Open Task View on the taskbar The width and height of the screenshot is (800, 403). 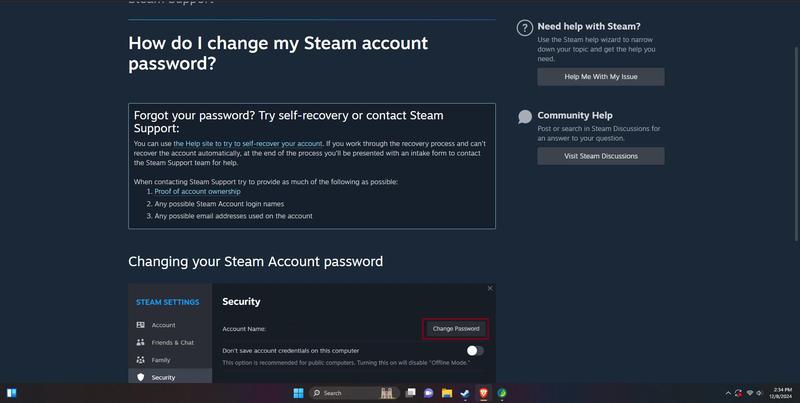pyautogui.click(x=411, y=393)
